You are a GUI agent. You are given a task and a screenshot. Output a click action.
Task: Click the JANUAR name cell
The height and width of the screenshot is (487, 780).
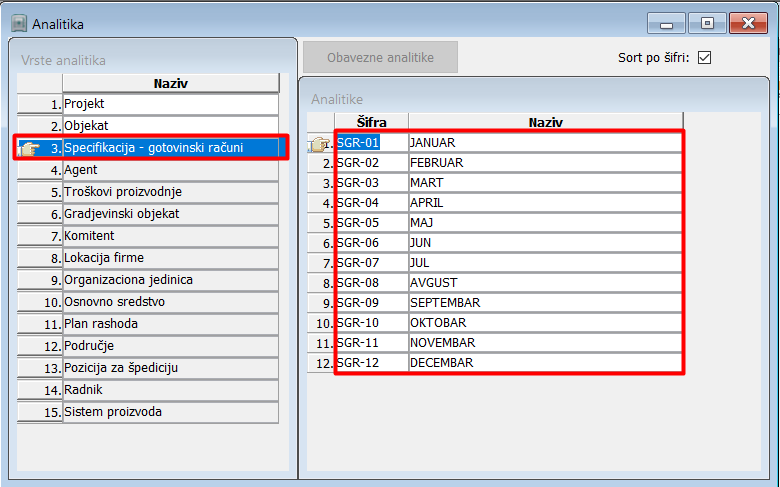click(x=546, y=143)
